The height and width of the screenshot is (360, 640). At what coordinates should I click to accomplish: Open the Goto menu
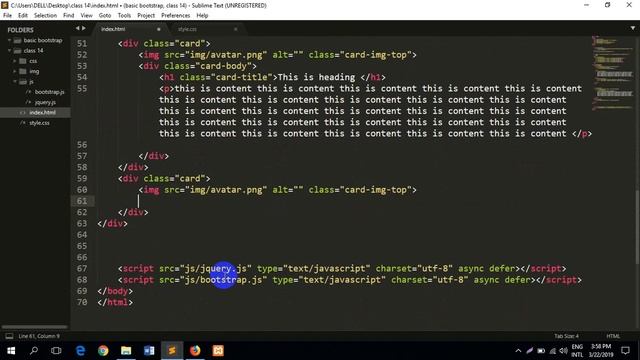pyautogui.click(x=105, y=16)
